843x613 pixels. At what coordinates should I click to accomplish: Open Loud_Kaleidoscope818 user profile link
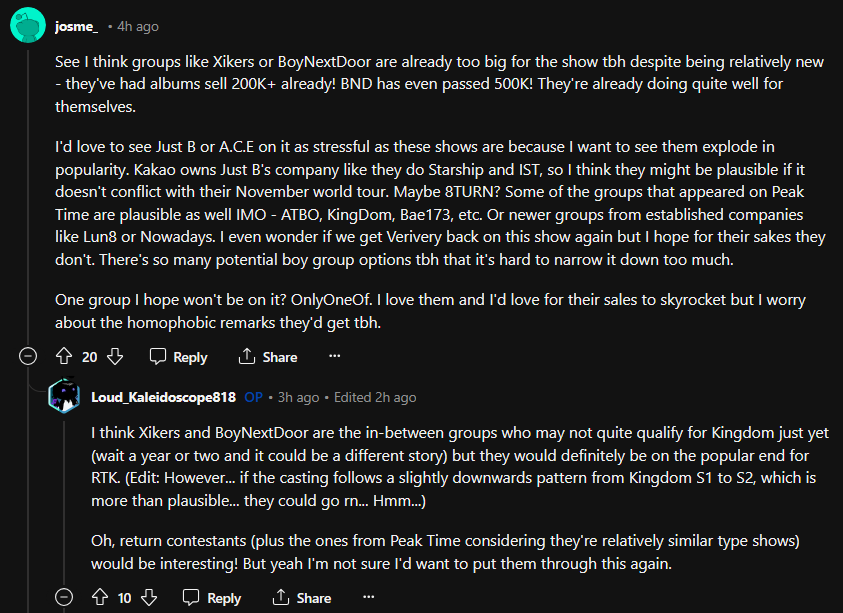(163, 397)
